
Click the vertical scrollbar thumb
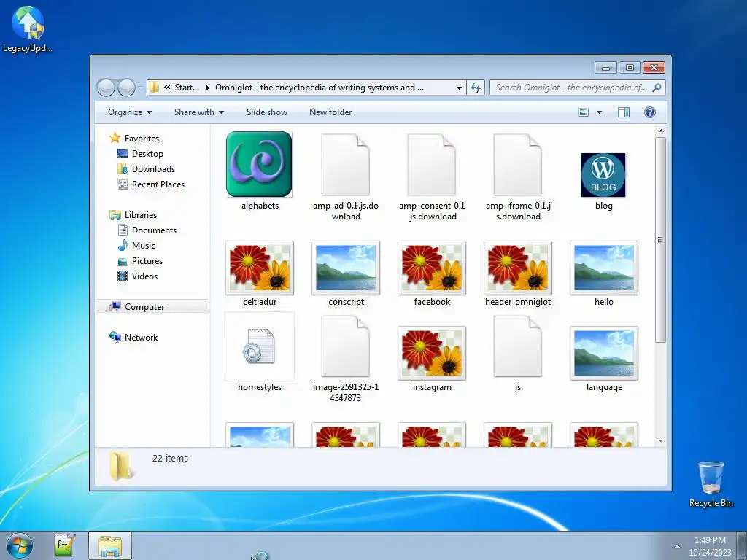pos(661,240)
